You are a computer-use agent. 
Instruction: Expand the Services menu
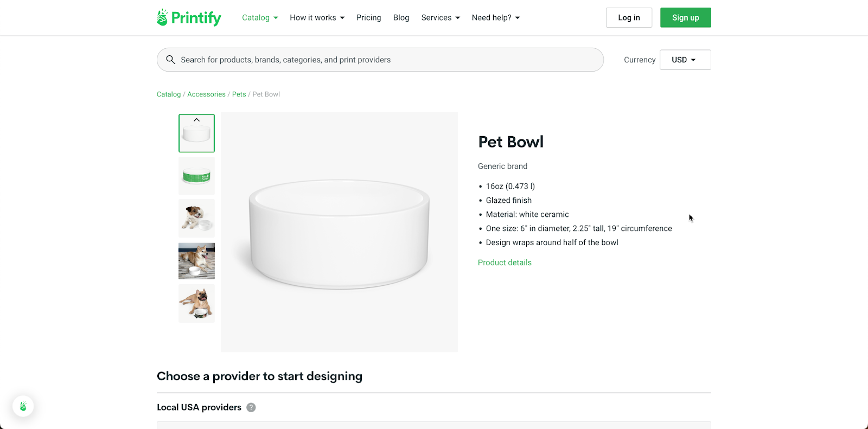tap(440, 17)
